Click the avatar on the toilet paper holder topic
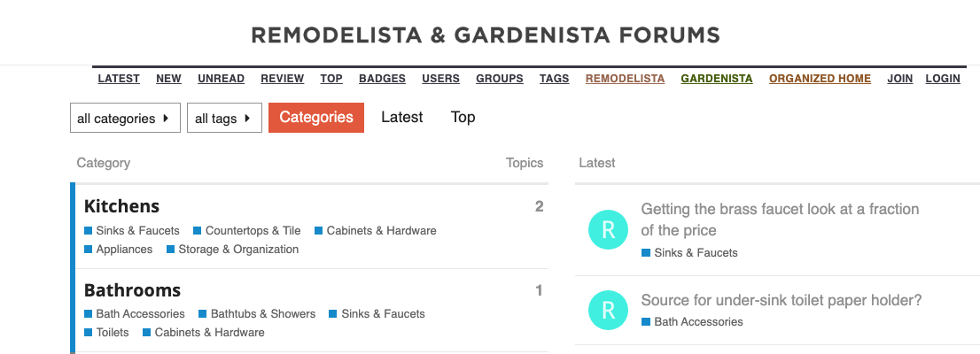The width and height of the screenshot is (980, 354). tap(608, 311)
